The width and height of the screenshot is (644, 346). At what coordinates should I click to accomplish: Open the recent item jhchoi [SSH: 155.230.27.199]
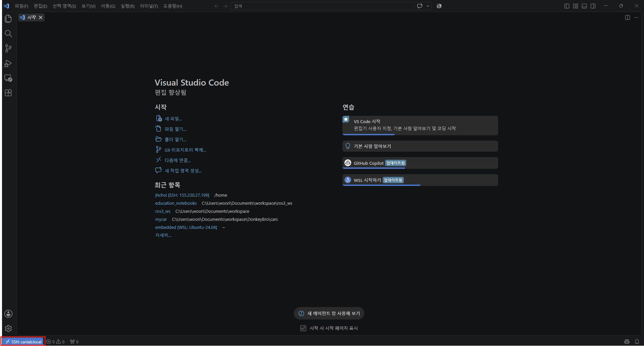click(x=182, y=195)
